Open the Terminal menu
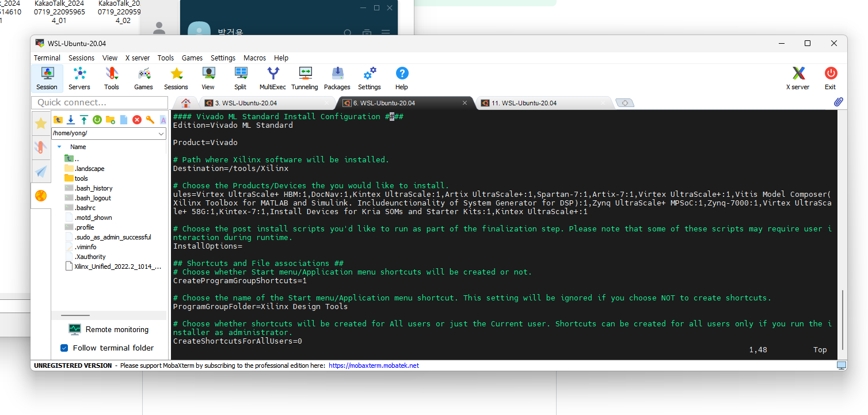This screenshot has height=415, width=868. coord(47,58)
